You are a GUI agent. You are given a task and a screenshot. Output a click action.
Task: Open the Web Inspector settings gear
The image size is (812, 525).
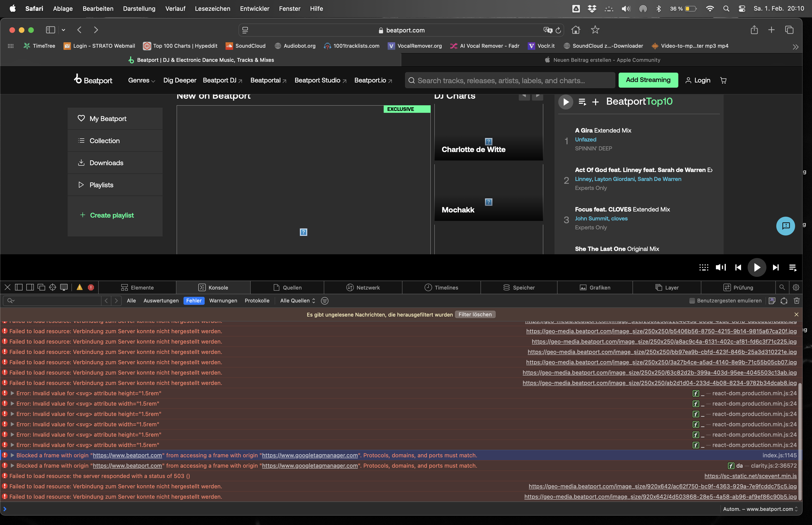[x=796, y=288]
